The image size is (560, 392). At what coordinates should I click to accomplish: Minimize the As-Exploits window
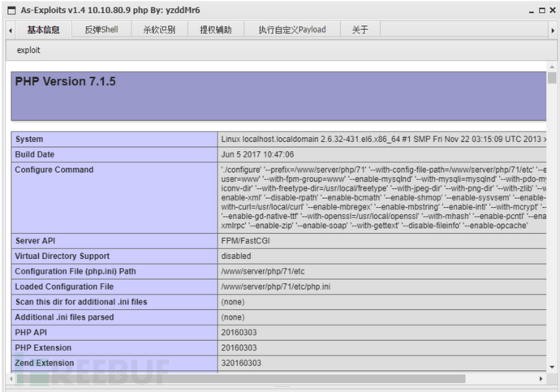pyautogui.click(x=532, y=11)
